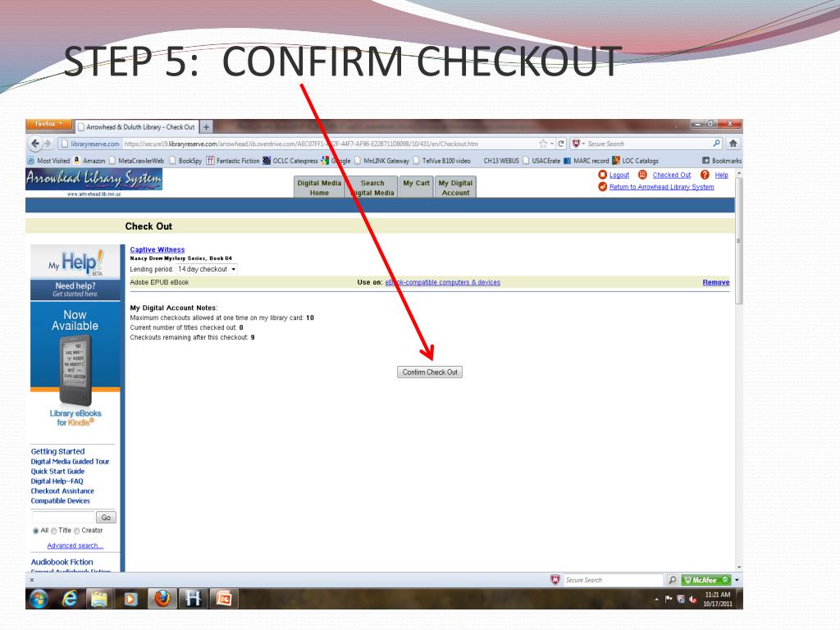Switch to My Digital Account tab
This screenshot has height=630, width=840.
click(x=455, y=188)
